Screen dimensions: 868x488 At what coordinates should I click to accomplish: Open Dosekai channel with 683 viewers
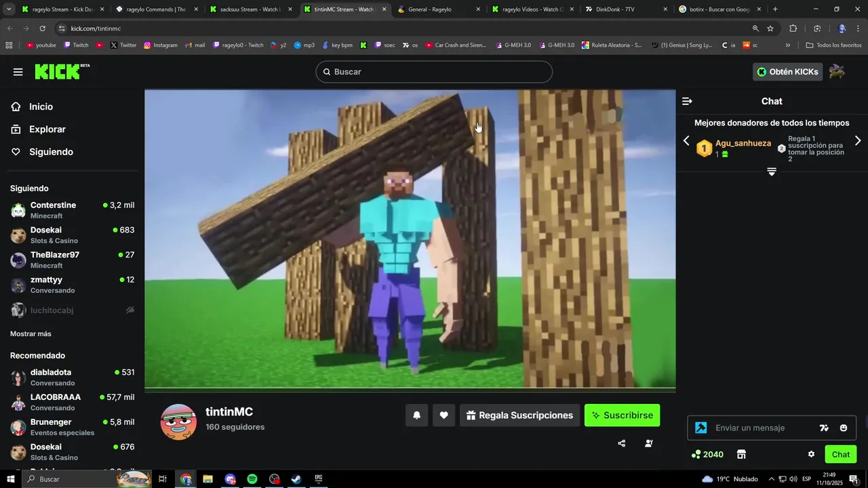click(x=72, y=235)
